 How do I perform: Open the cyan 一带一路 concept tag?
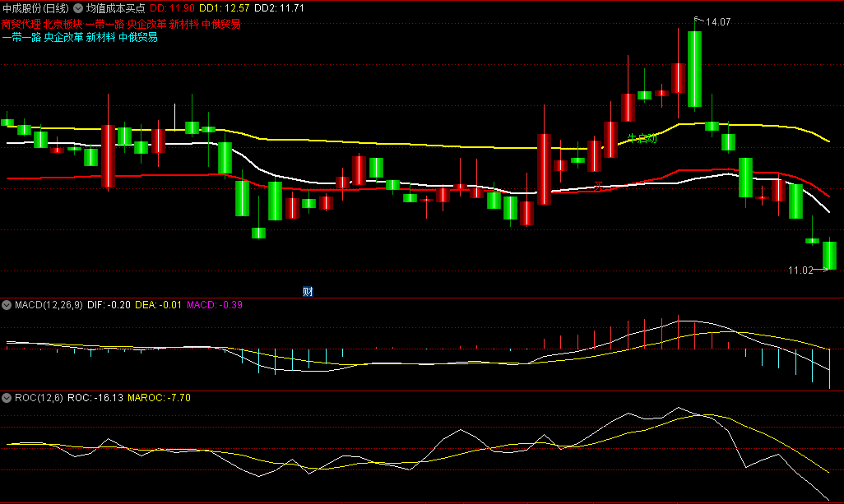(21, 37)
